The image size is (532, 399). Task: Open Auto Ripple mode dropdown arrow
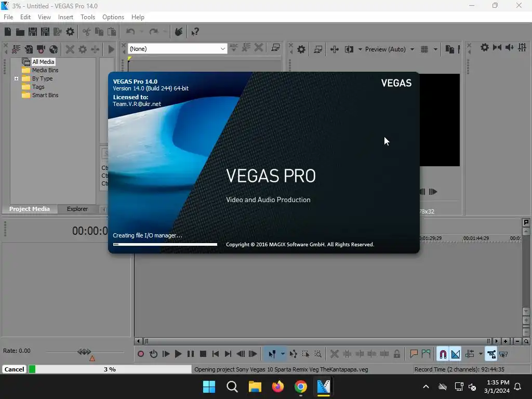(x=481, y=354)
